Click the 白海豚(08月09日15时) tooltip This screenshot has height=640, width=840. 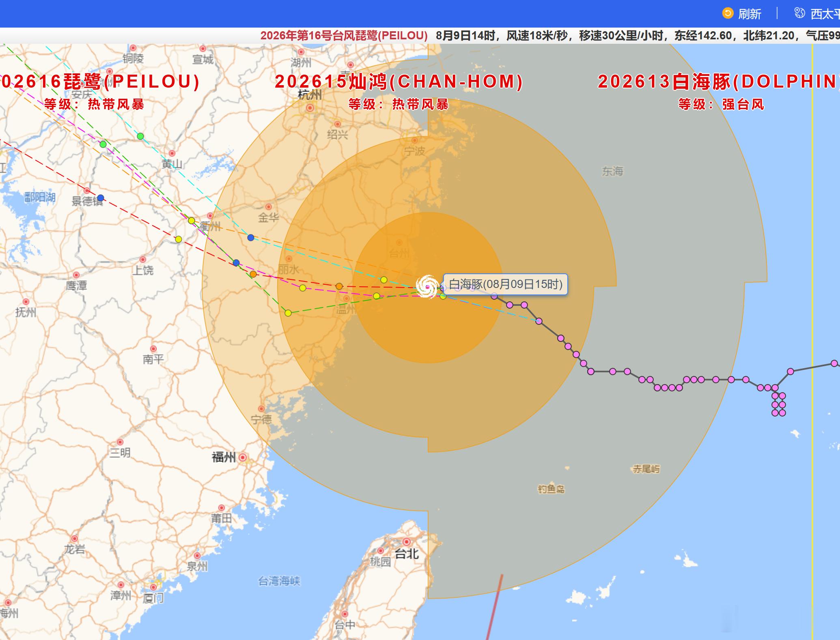(x=505, y=284)
